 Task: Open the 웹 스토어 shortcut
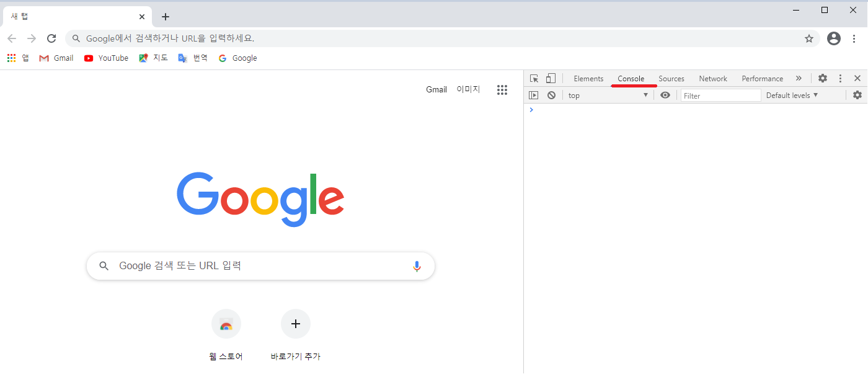pyautogui.click(x=226, y=336)
